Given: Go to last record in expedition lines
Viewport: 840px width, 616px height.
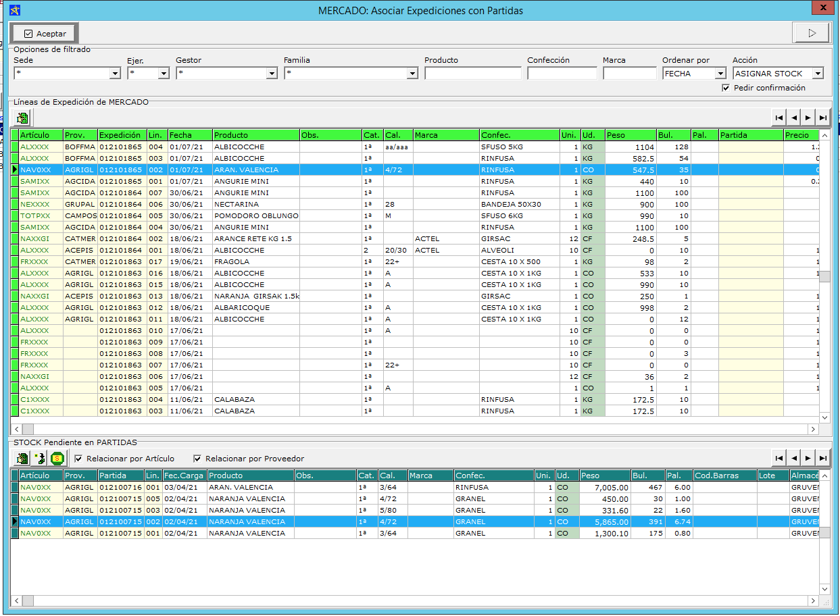Looking at the screenshot, I should pyautogui.click(x=822, y=118).
